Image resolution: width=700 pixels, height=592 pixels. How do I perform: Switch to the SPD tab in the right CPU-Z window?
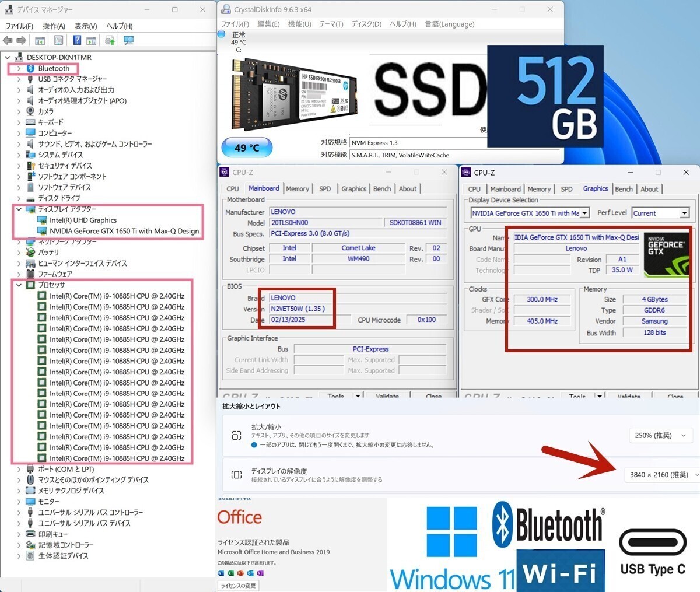[x=566, y=189]
